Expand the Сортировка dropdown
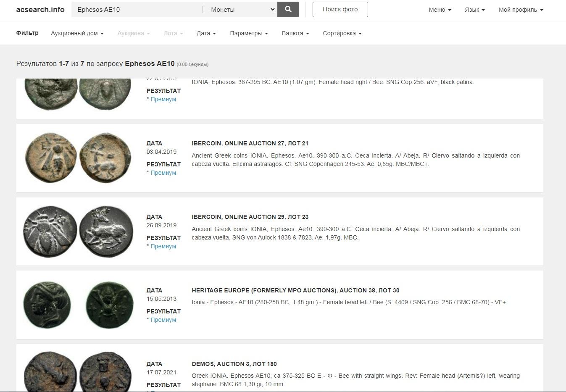The height and width of the screenshot is (392, 566). point(342,33)
